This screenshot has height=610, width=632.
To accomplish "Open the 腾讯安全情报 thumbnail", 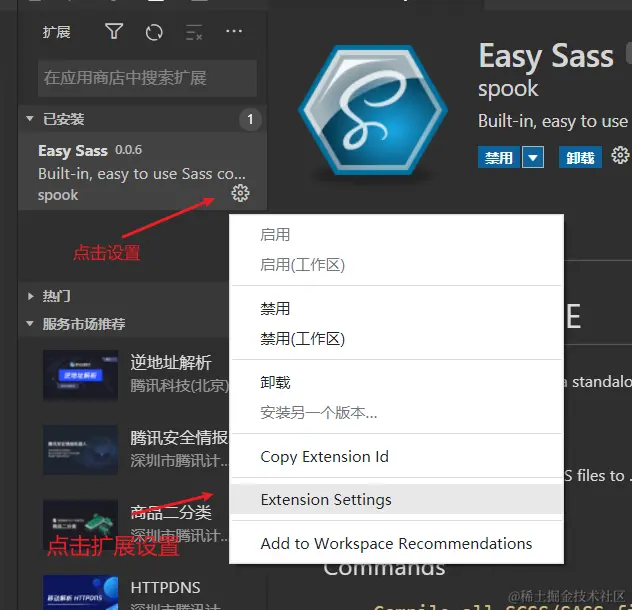I will pos(81,450).
